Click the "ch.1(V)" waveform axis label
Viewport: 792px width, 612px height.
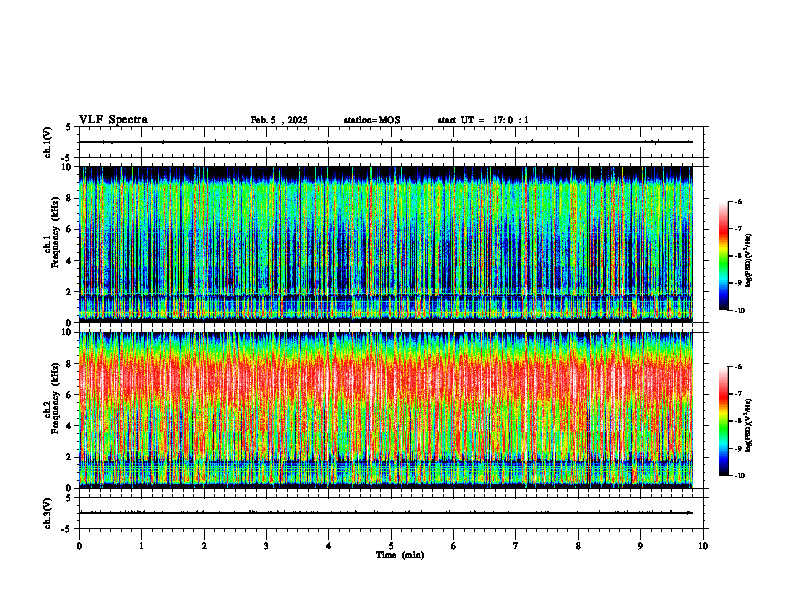[47, 142]
